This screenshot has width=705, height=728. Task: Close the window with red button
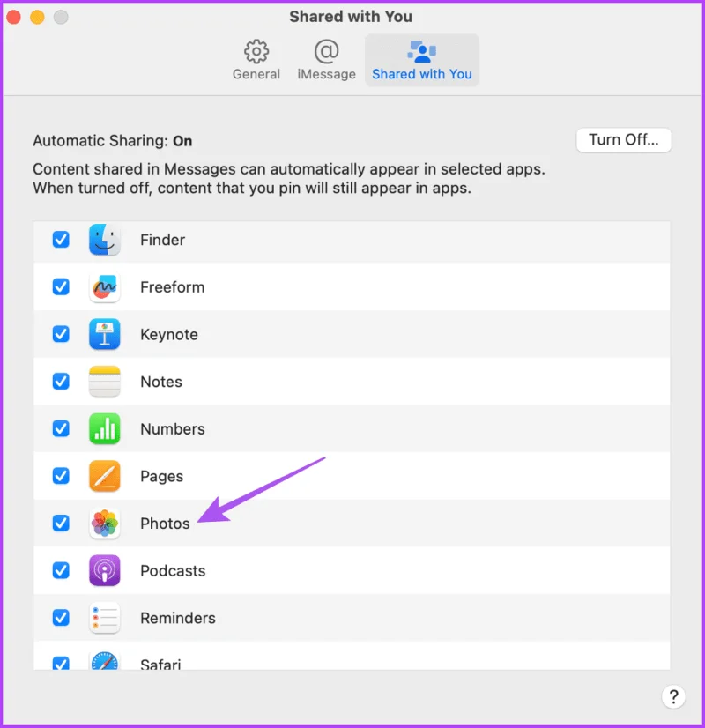(13, 17)
